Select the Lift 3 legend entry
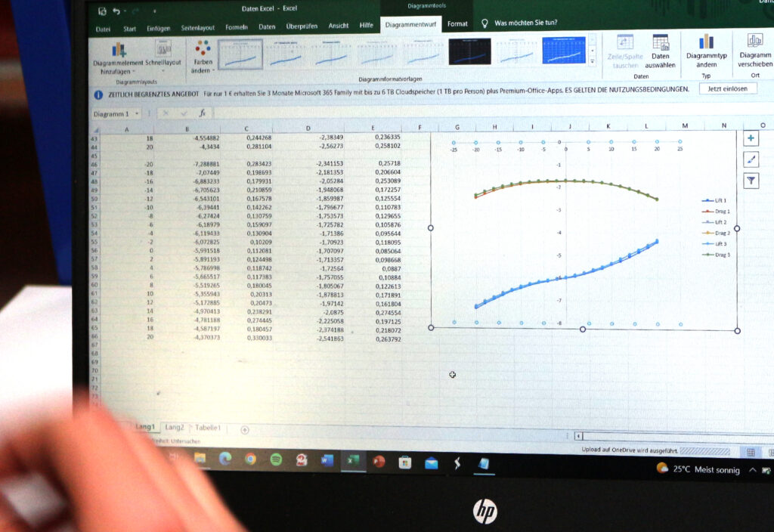The image size is (774, 532). pyautogui.click(x=714, y=244)
